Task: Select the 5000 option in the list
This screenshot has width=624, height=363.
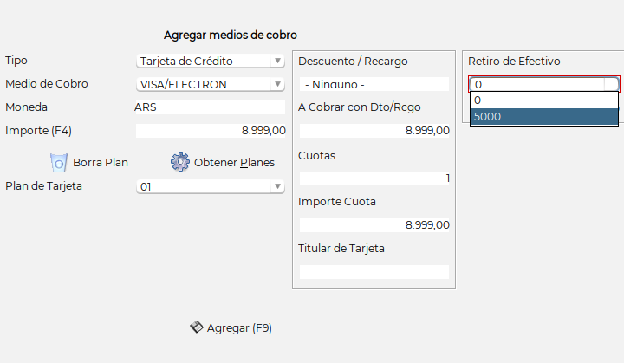Action: click(x=544, y=117)
